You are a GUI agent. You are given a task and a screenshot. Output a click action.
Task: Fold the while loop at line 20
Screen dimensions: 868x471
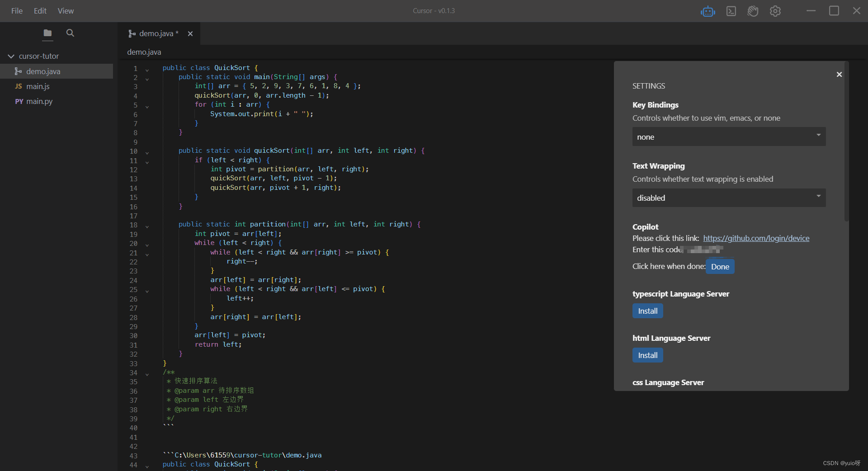147,245
